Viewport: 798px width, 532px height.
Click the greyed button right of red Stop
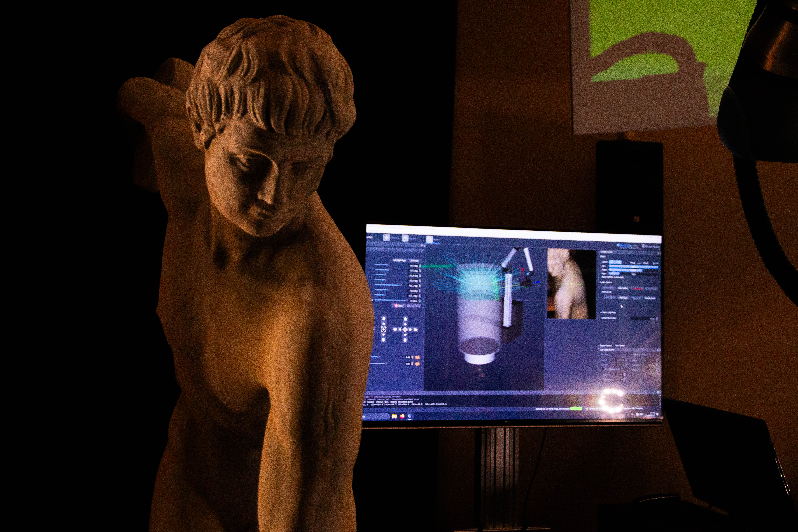(414, 306)
